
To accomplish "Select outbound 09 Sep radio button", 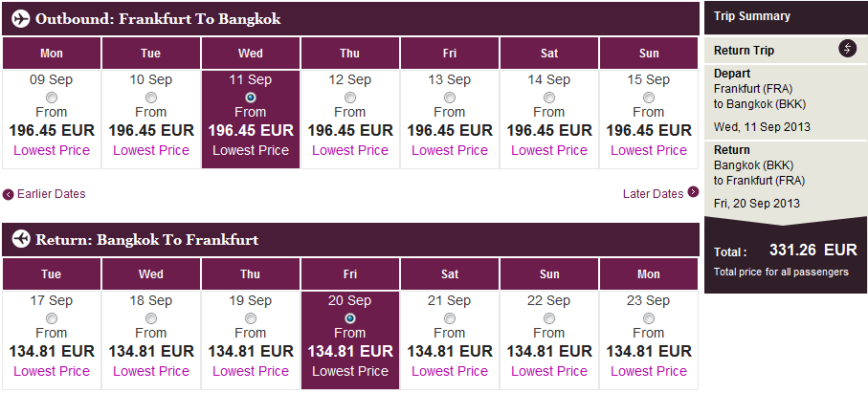I will (52, 98).
